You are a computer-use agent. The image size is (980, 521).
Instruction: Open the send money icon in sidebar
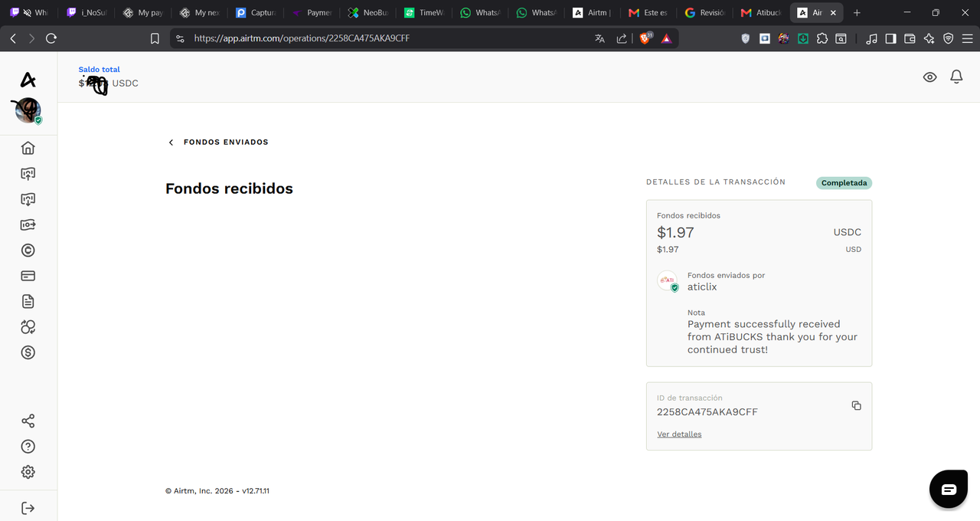(28, 224)
